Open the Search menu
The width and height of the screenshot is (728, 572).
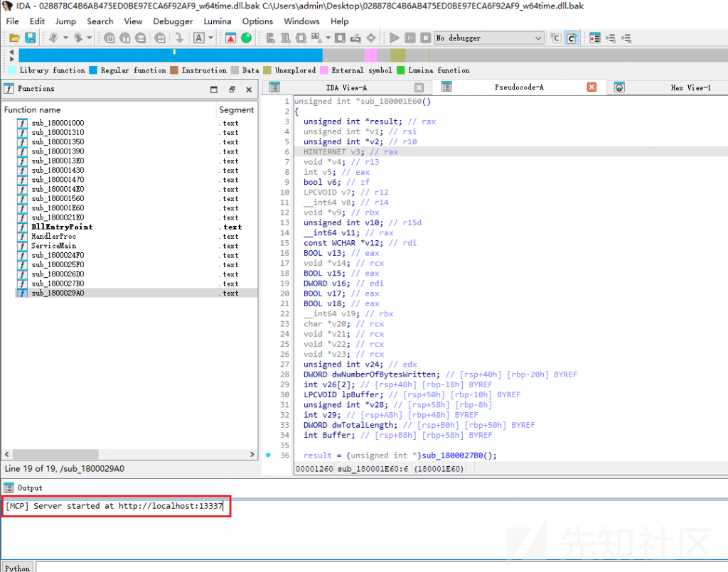tap(100, 21)
